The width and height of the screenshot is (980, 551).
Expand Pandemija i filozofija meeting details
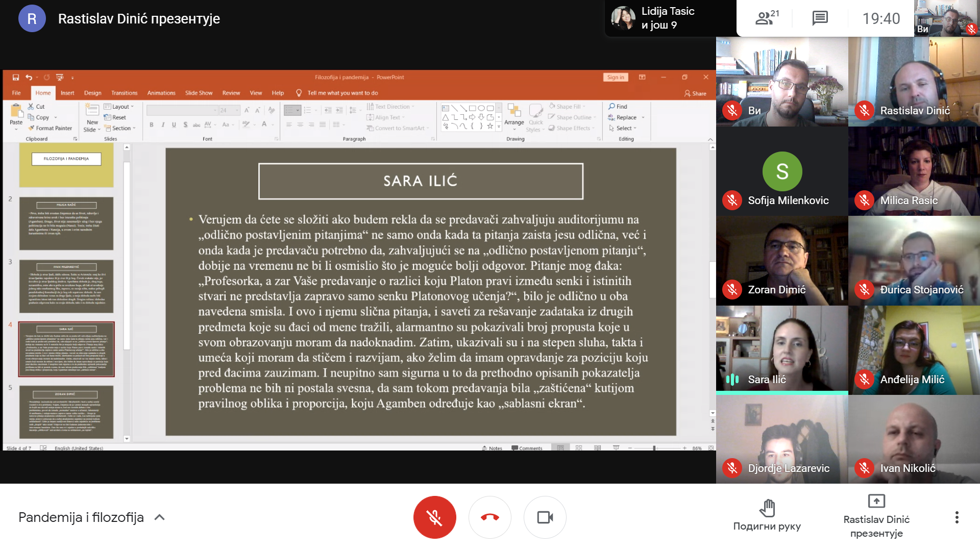tap(159, 517)
